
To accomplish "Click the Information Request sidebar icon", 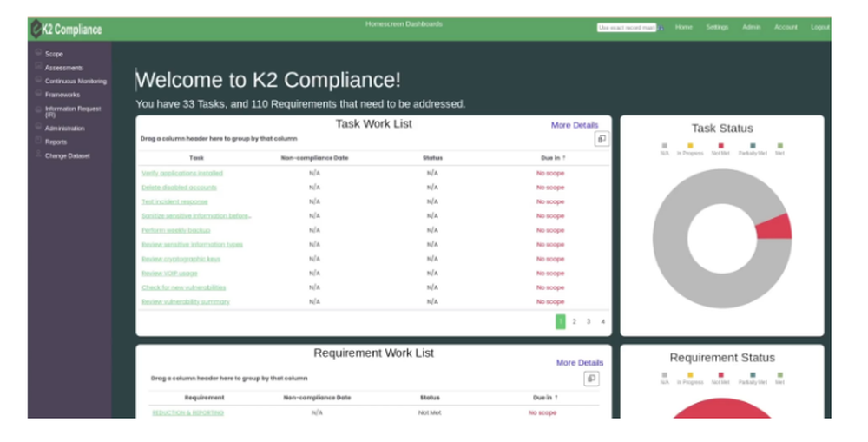I will pyautogui.click(x=38, y=109).
